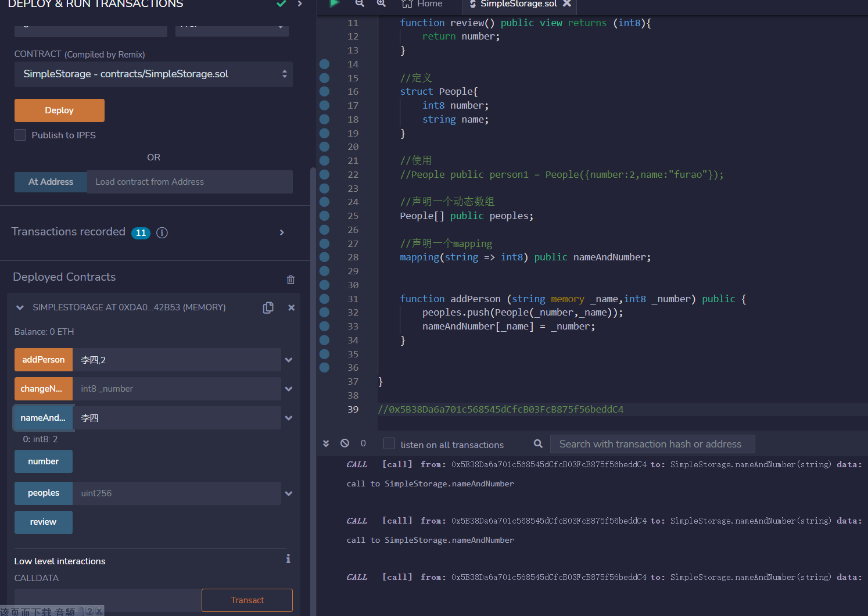This screenshot has width=868, height=616.
Task: Click the Load contract from Address field
Action: tap(189, 182)
